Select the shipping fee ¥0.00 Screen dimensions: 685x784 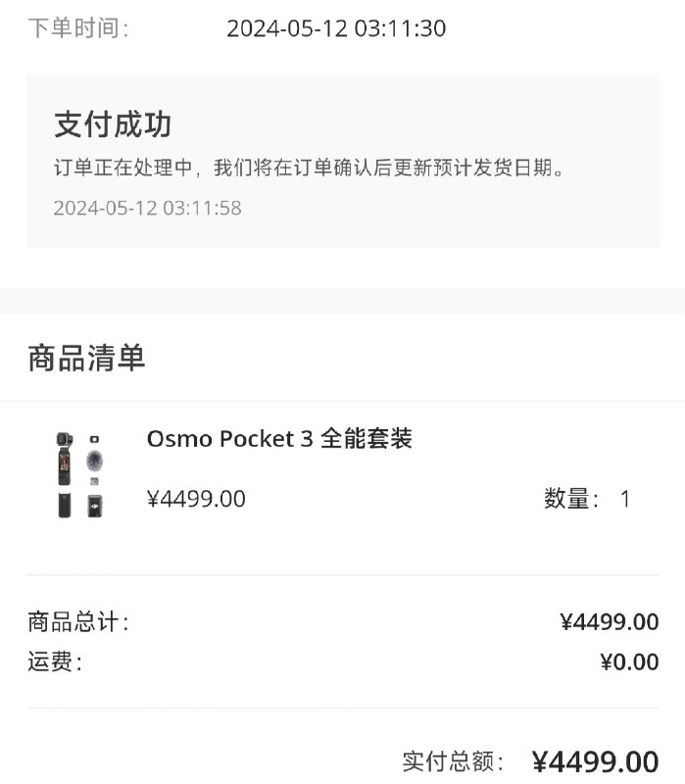[x=631, y=661]
